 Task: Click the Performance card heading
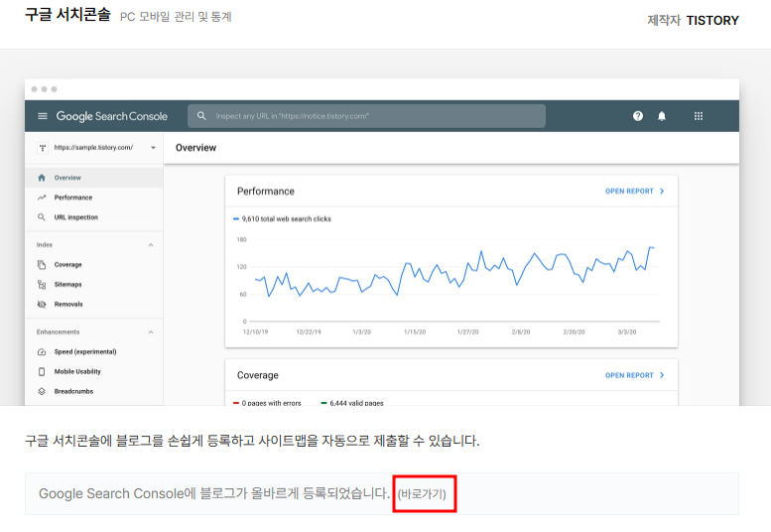tap(266, 192)
